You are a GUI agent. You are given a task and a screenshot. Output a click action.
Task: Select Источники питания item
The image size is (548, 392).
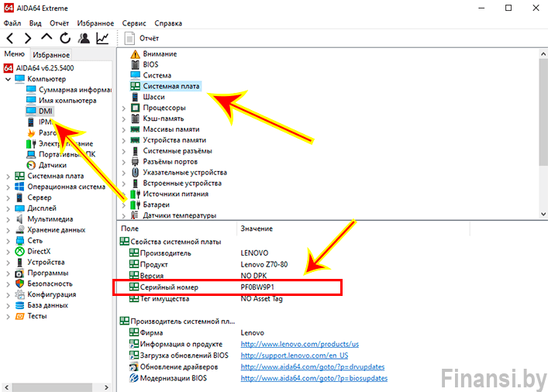pyautogui.click(x=169, y=194)
